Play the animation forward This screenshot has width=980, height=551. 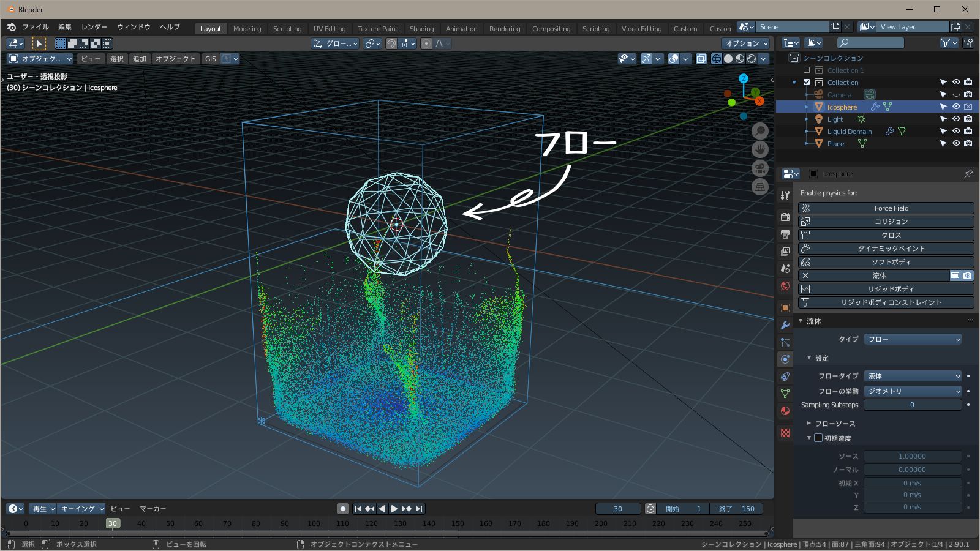coord(394,509)
